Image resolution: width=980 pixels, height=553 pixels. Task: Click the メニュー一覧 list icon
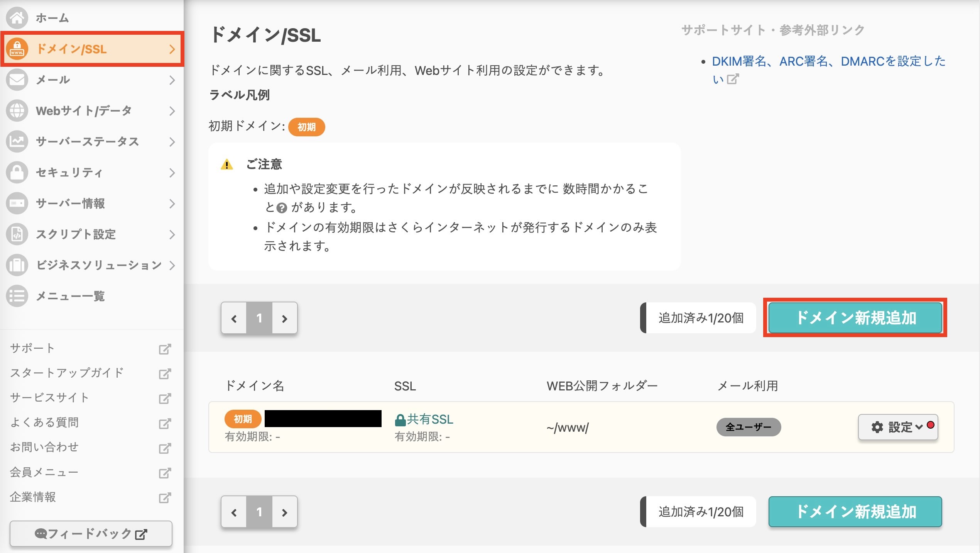(x=17, y=296)
